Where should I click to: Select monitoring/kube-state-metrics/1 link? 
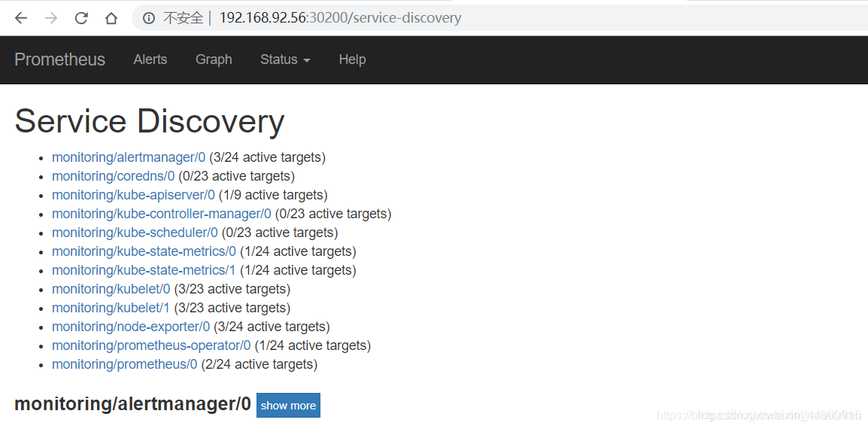click(x=144, y=270)
